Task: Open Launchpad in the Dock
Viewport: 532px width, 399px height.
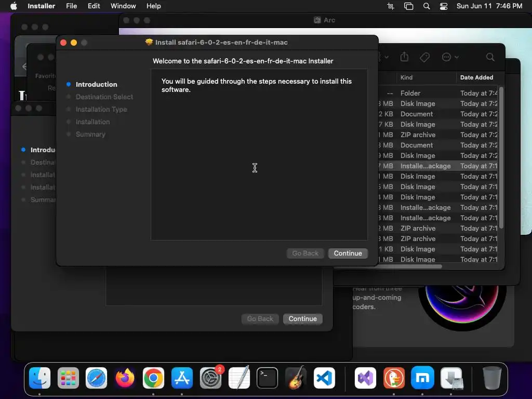Action: coord(68,378)
